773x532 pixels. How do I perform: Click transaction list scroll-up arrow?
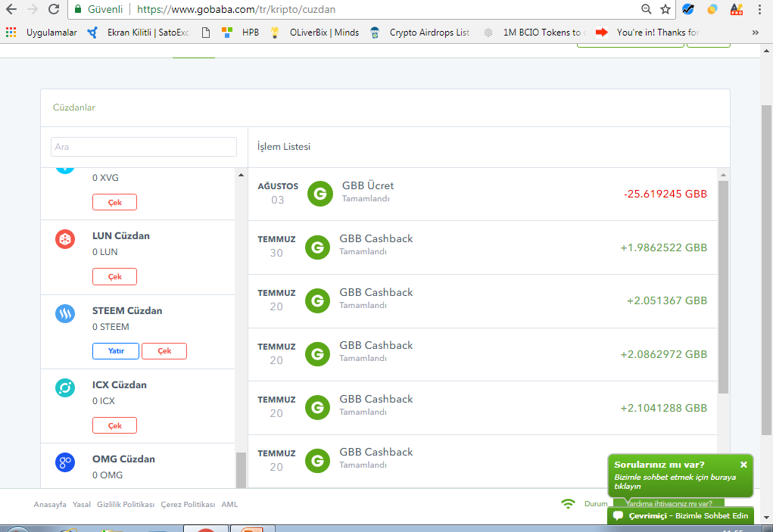click(723, 175)
